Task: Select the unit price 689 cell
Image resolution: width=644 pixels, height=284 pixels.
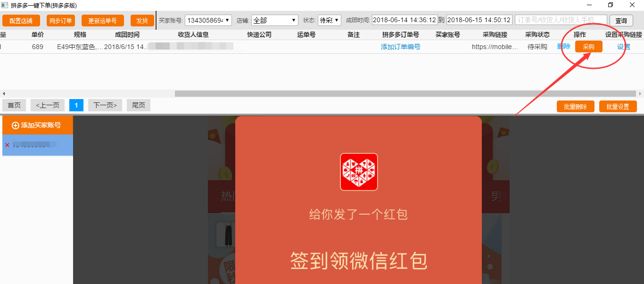Action: 38,47
